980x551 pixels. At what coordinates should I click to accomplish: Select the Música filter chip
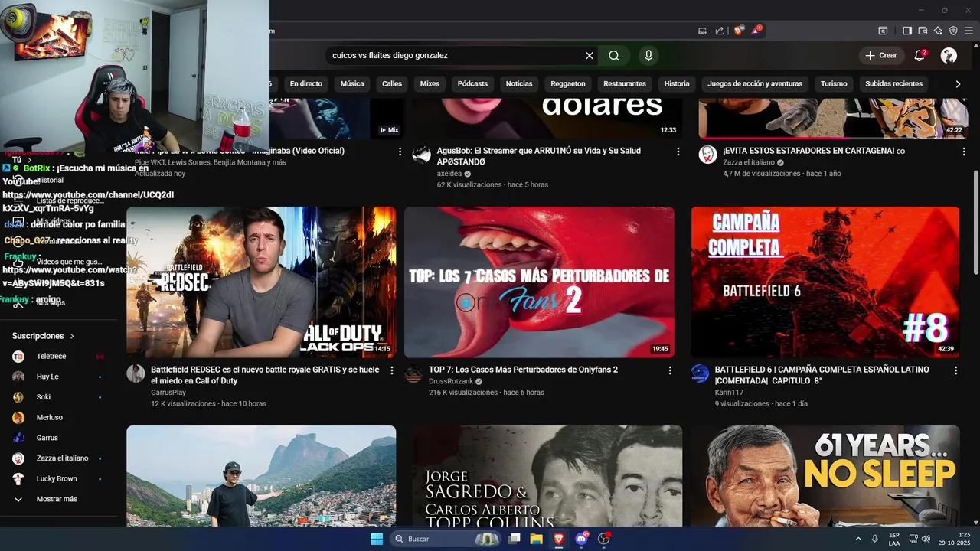pyautogui.click(x=352, y=83)
